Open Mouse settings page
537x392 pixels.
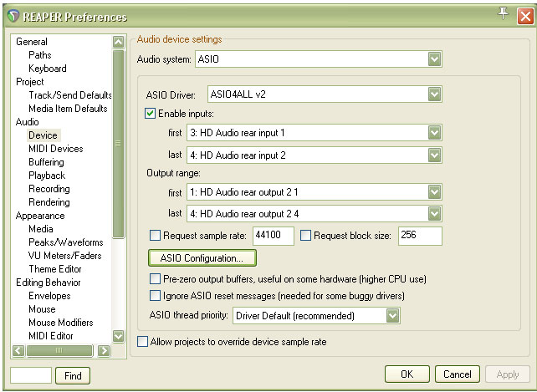pyautogui.click(x=42, y=309)
